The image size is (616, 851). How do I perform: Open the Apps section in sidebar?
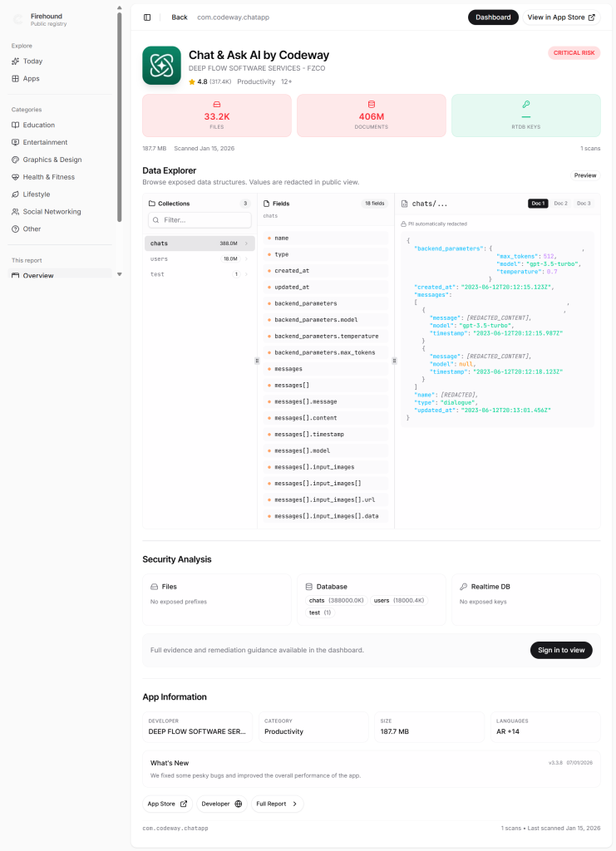31,79
